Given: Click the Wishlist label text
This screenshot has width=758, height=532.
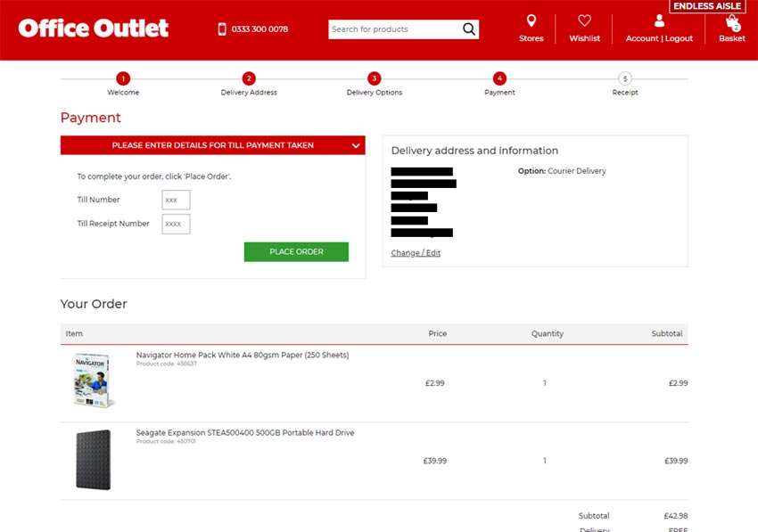Looking at the screenshot, I should point(584,38).
